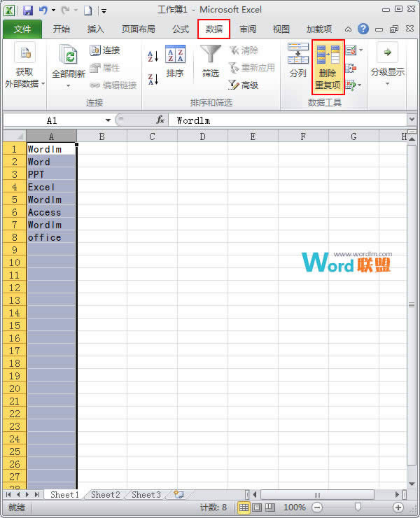The height and width of the screenshot is (518, 420).
Task: Open the Name Box dropdown arrow
Action: [x=108, y=120]
